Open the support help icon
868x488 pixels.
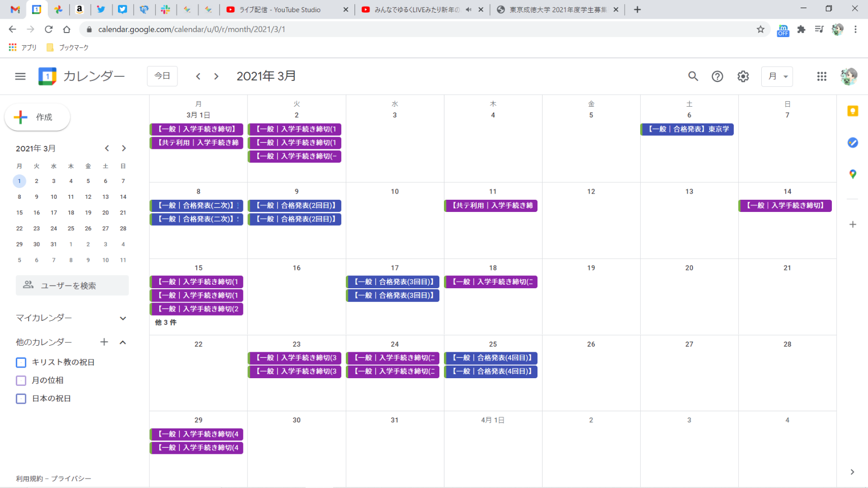pyautogui.click(x=717, y=76)
